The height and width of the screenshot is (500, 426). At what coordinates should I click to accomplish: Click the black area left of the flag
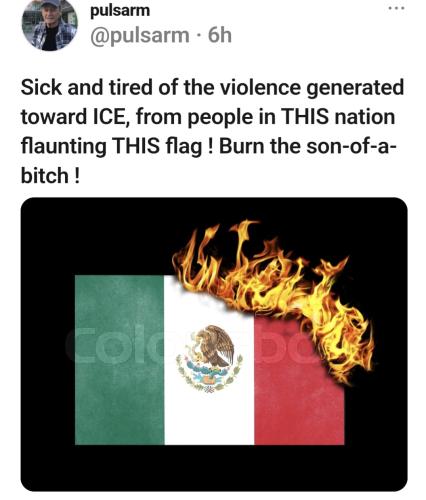48,360
